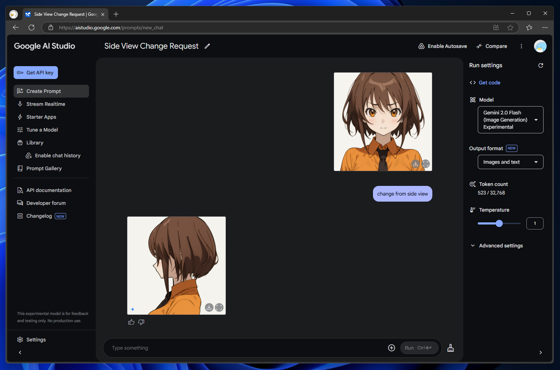Give thumbs up to the response
Viewport: 560px width, 370px height.
pos(131,322)
